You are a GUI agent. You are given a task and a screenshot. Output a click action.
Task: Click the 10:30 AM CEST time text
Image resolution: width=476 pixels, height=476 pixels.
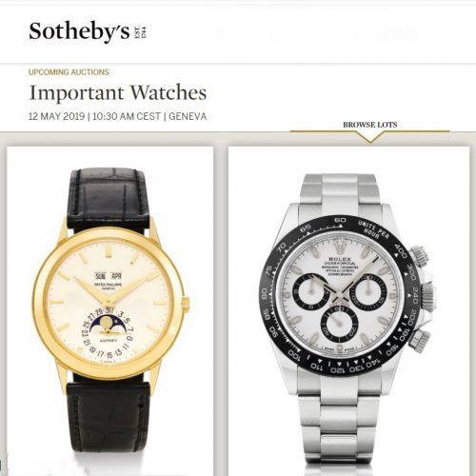coord(127,116)
